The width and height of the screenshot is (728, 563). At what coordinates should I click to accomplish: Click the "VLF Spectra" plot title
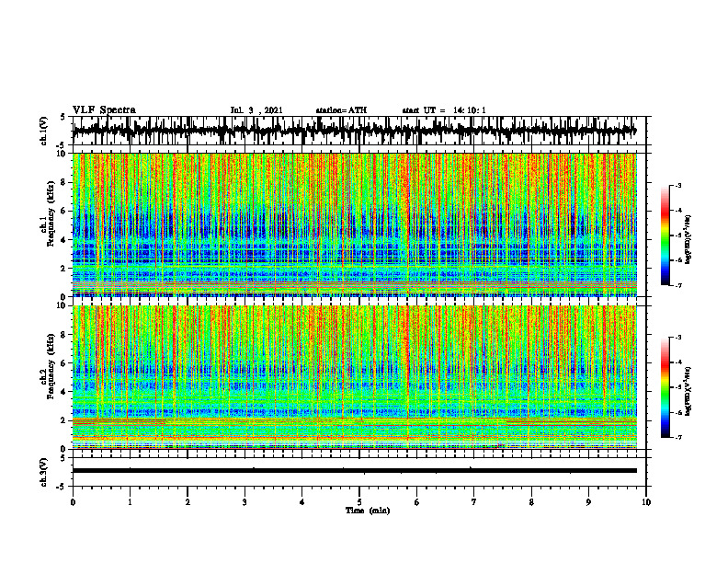[104, 110]
